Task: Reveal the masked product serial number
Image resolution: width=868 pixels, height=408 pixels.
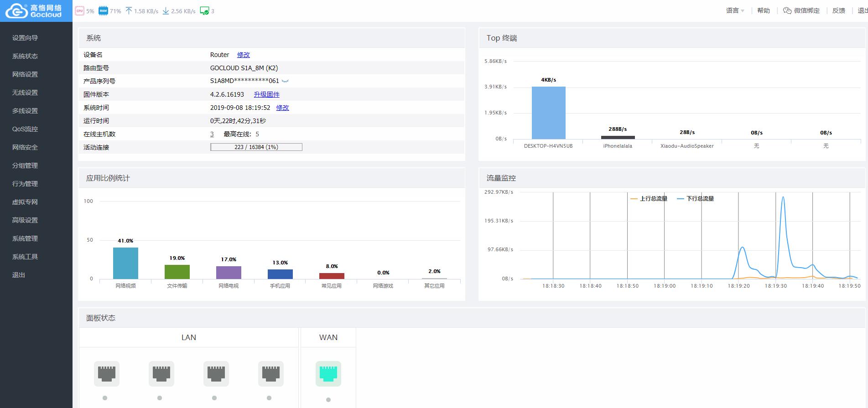Action: click(285, 81)
